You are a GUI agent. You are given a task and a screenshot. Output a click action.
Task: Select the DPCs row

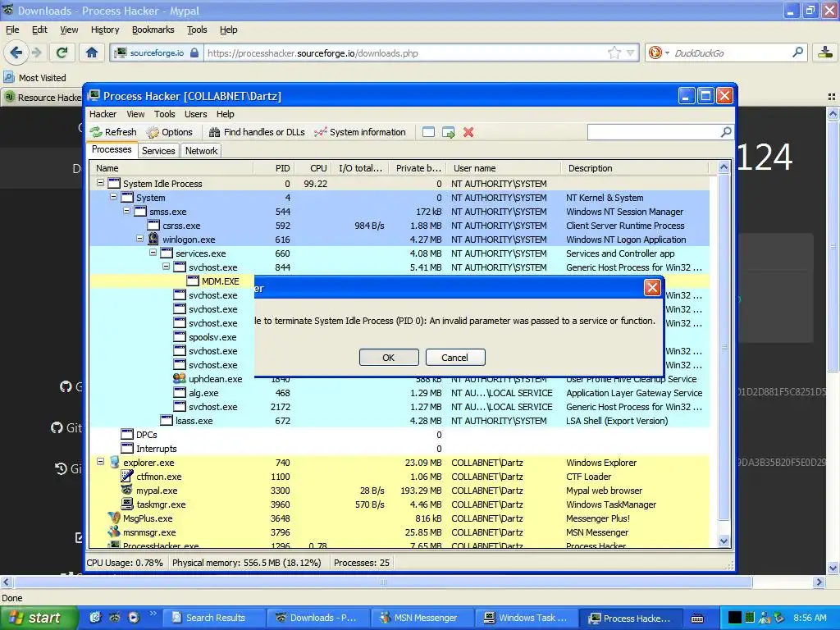tap(399, 435)
